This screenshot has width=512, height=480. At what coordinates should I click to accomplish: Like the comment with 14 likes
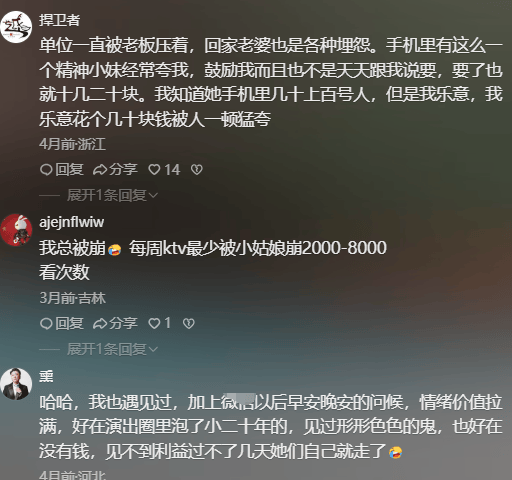[x=164, y=170]
